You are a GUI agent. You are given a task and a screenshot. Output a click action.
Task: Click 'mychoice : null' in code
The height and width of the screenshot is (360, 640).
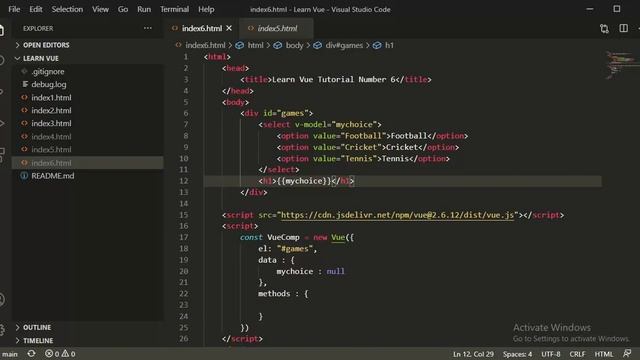[x=310, y=271]
